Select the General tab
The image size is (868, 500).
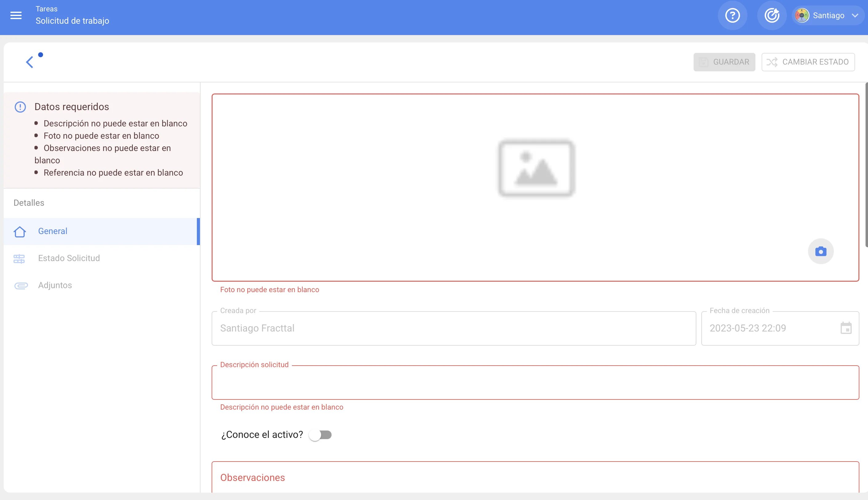click(x=53, y=231)
